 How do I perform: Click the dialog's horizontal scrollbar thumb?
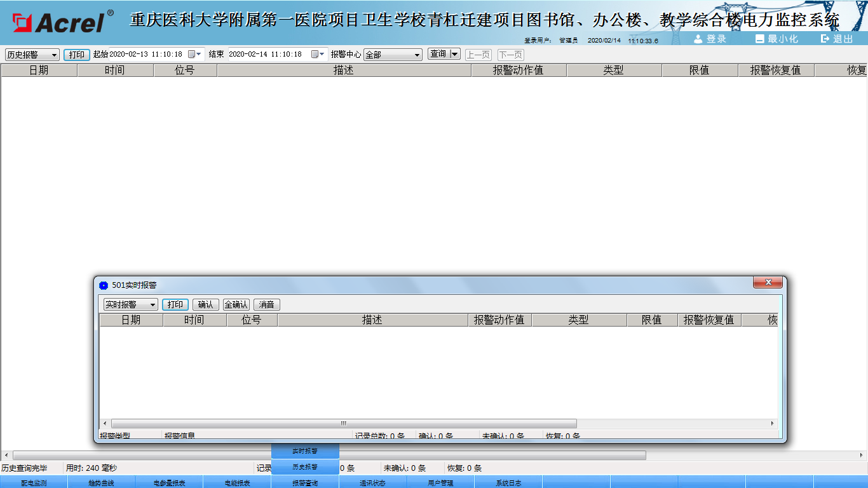click(x=343, y=423)
